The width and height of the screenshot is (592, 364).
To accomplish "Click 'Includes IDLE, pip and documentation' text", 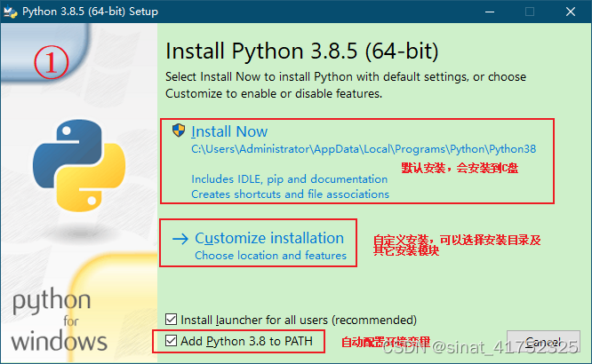I will pos(289,178).
